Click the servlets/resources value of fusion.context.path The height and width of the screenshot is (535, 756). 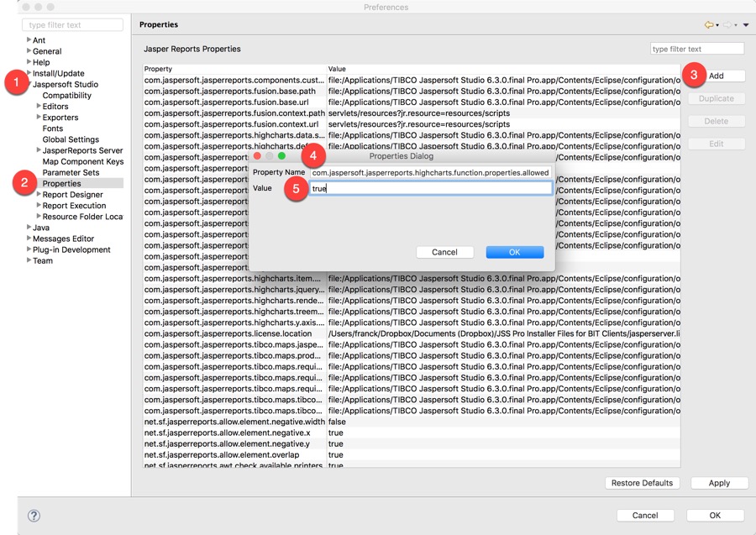pos(419,113)
